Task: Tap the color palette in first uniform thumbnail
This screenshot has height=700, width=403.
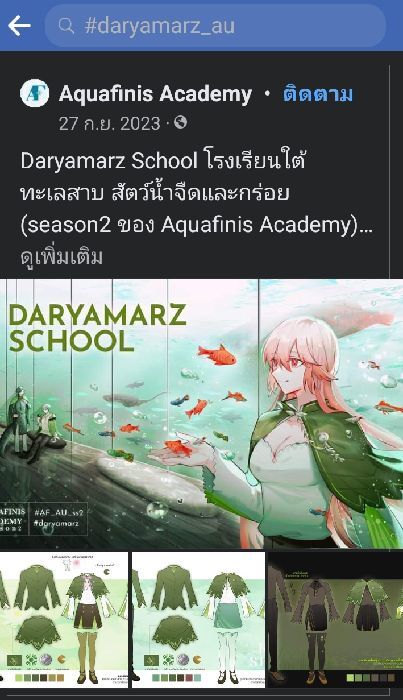Action: coord(40,678)
